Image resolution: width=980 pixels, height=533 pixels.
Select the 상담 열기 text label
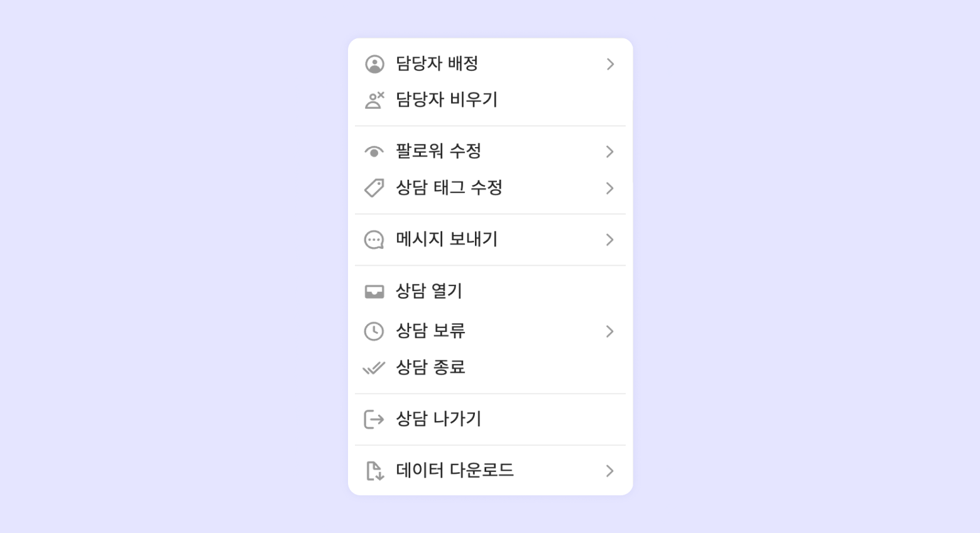coord(429,291)
